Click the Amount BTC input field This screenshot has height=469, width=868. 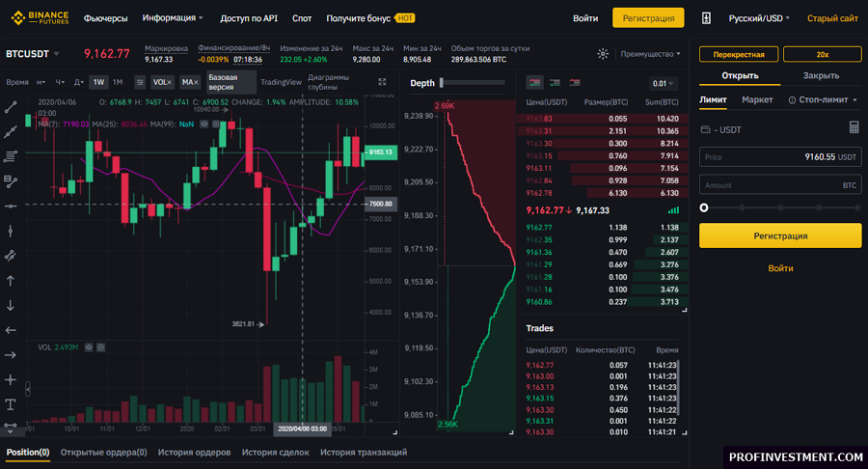pos(780,184)
